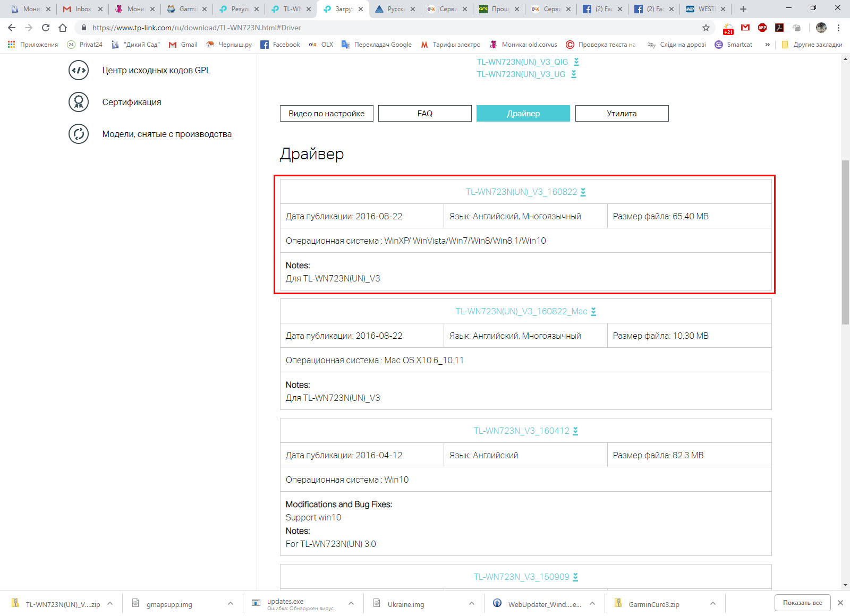Click download arrow beside TL-WN723N(UN)_V3_160822_Mac
Image resolution: width=850 pixels, height=616 pixels.
click(x=593, y=312)
